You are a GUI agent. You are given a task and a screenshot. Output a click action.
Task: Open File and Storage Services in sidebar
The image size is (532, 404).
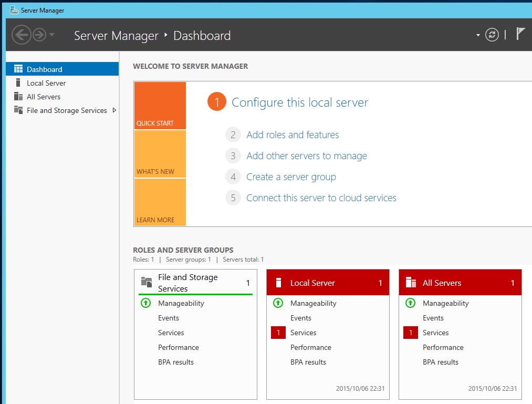(x=62, y=110)
